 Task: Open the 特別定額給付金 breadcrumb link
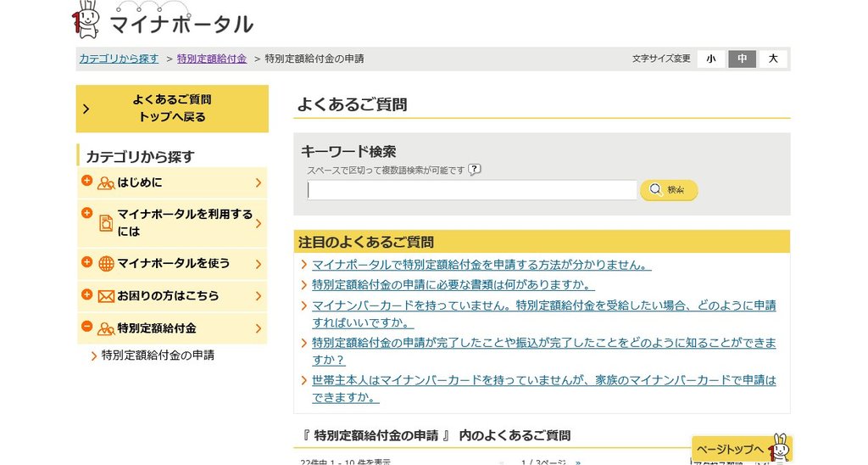point(212,59)
